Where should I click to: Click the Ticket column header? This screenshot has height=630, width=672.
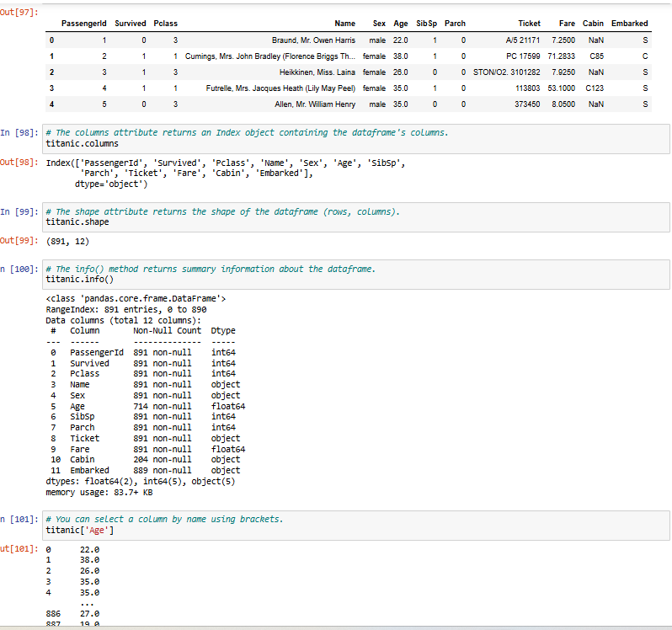pyautogui.click(x=530, y=24)
